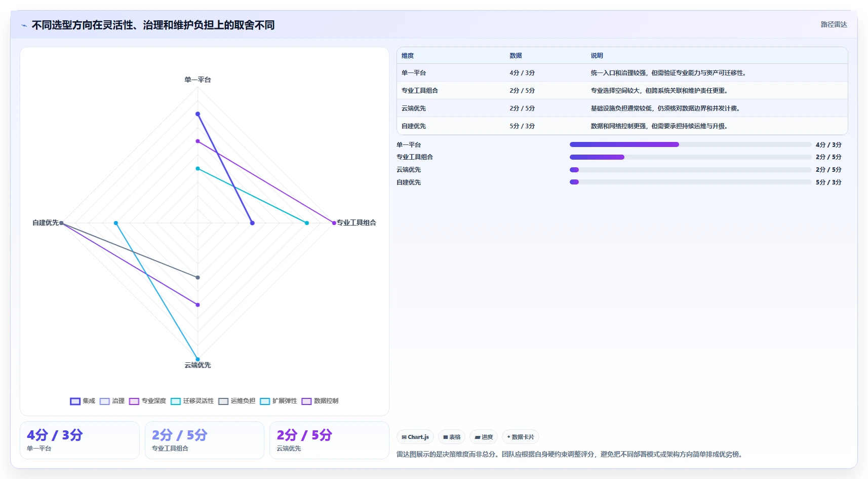Select the 自建优先 table row name
Screen dimensions: 868x479
[x=414, y=126]
